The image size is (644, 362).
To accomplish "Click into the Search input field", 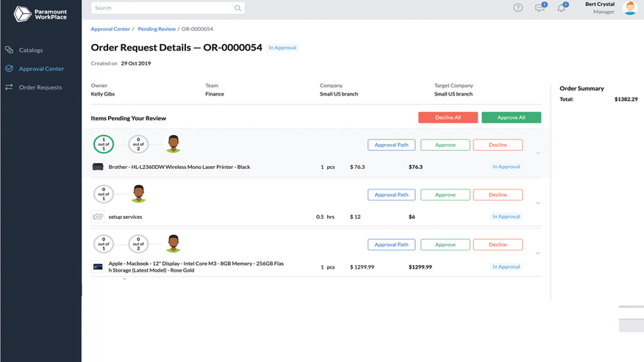I will 162,8.
